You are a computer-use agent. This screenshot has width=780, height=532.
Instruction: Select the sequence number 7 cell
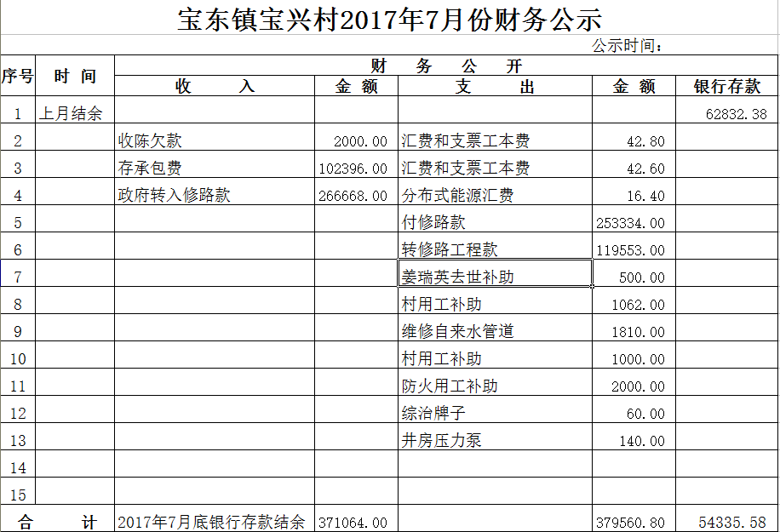pyautogui.click(x=18, y=273)
